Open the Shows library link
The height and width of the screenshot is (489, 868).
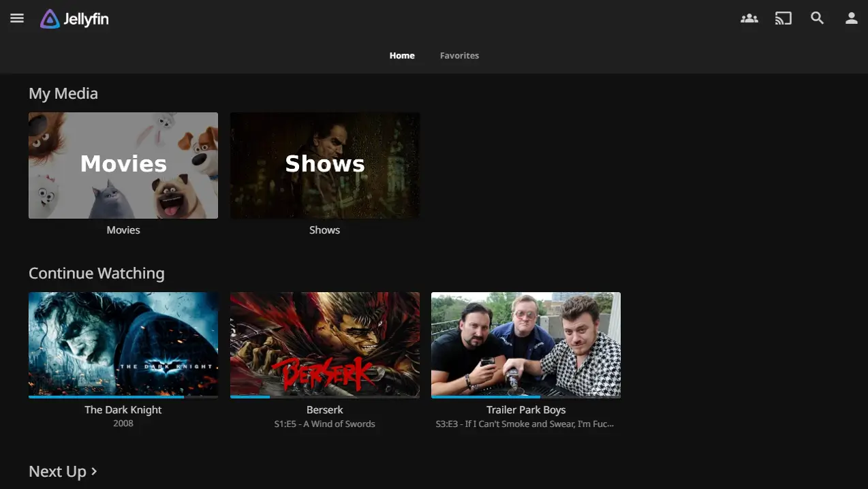324,230
